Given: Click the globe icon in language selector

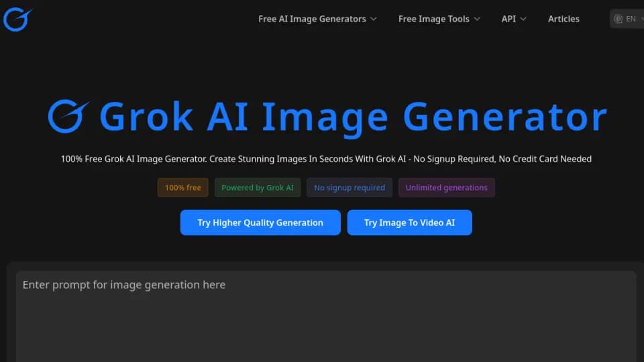Looking at the screenshot, I should (x=618, y=19).
